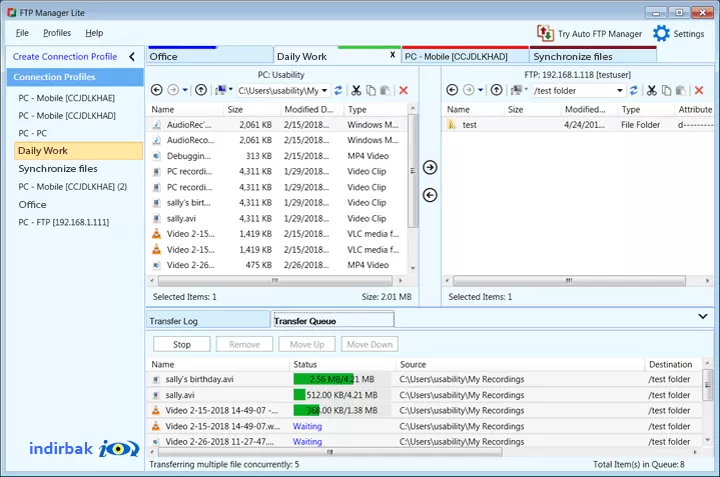Open the /test folder path dropdown
Viewport: 720px width, 477px height.
[x=619, y=90]
